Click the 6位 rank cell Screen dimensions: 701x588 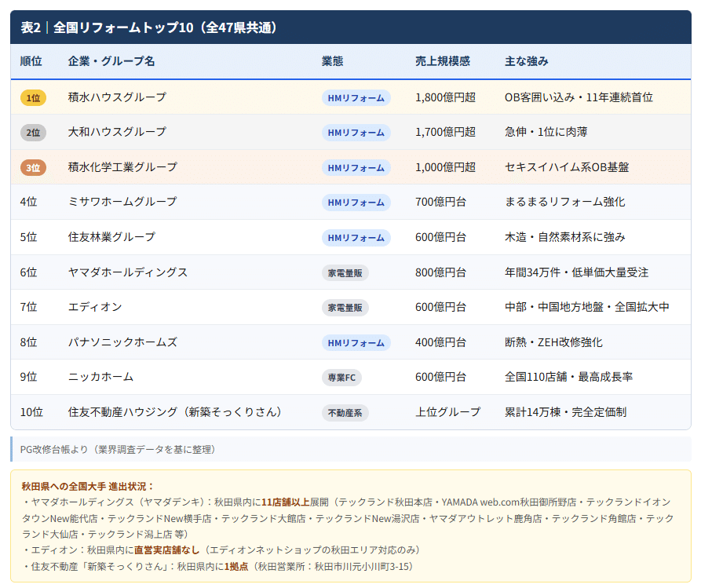[x=28, y=272]
